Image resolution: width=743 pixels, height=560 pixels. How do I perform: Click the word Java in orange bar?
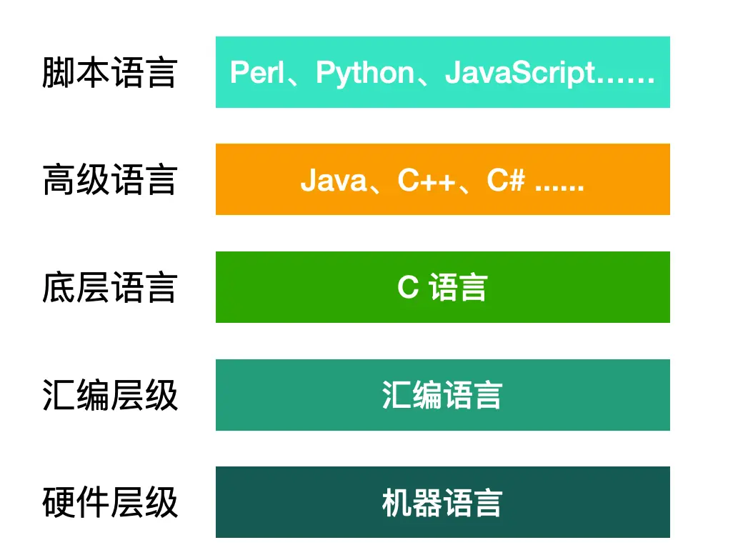[333, 180]
